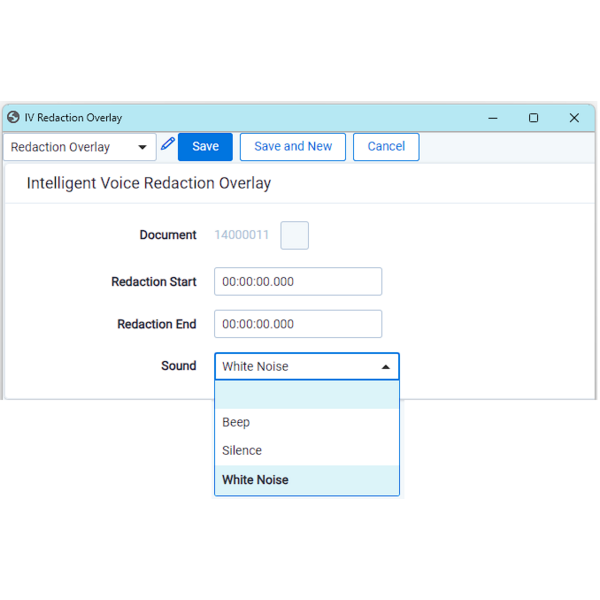Screen dimensions: 600x600
Task: Maximize the IV Redaction Overlay window
Action: click(x=533, y=118)
